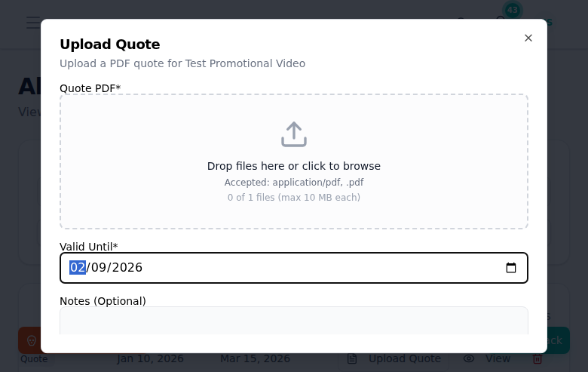Click the View button in background row
Viewport: 588px width, 372px height.
tap(487, 358)
